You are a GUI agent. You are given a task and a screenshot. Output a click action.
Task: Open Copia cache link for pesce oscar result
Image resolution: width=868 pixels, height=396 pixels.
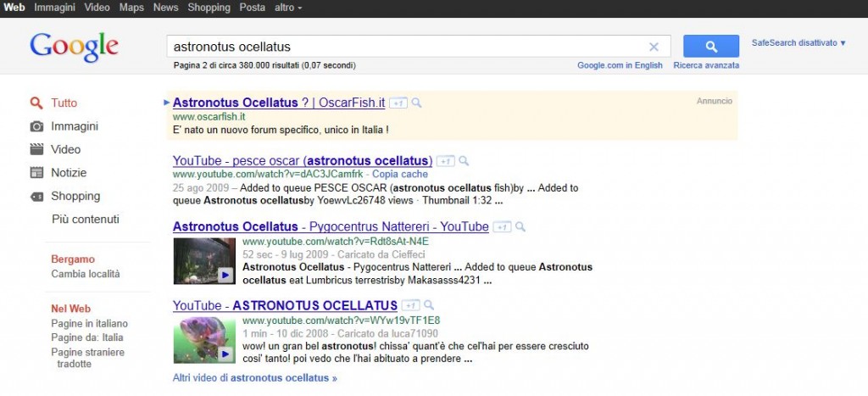[400, 174]
